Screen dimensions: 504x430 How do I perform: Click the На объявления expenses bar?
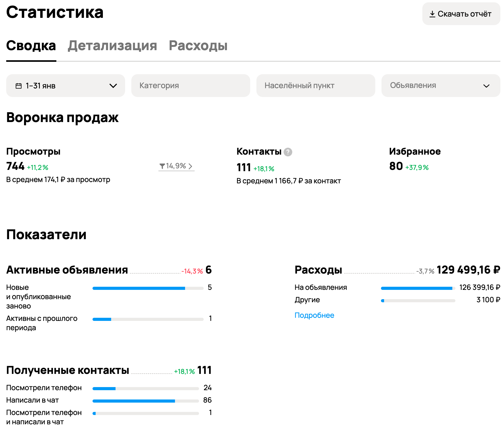click(418, 288)
